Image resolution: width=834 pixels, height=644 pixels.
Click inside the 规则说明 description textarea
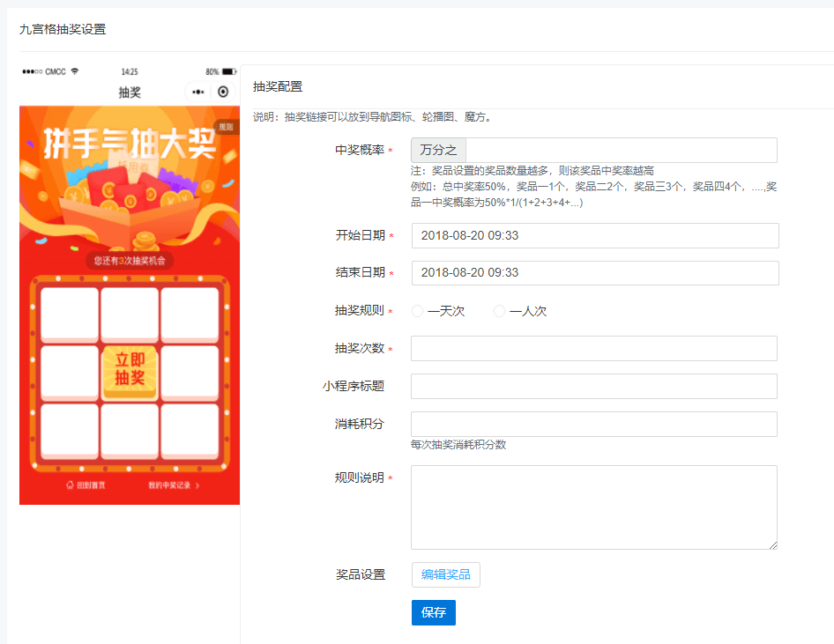pyautogui.click(x=593, y=507)
